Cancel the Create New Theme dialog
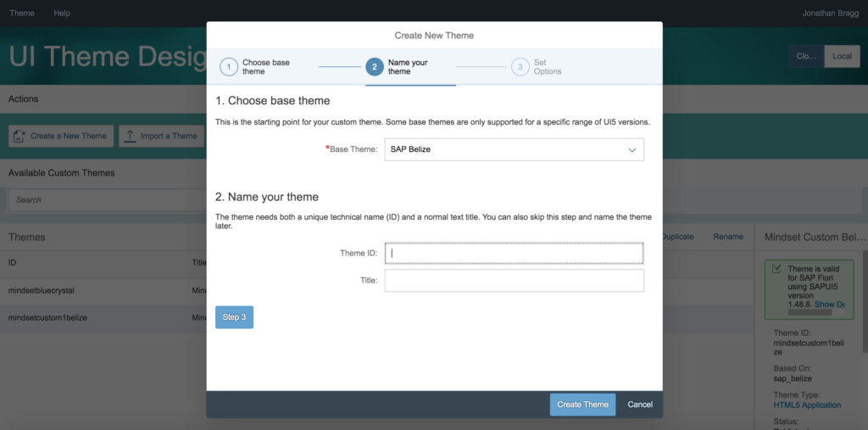This screenshot has height=430, width=868. pyautogui.click(x=640, y=405)
